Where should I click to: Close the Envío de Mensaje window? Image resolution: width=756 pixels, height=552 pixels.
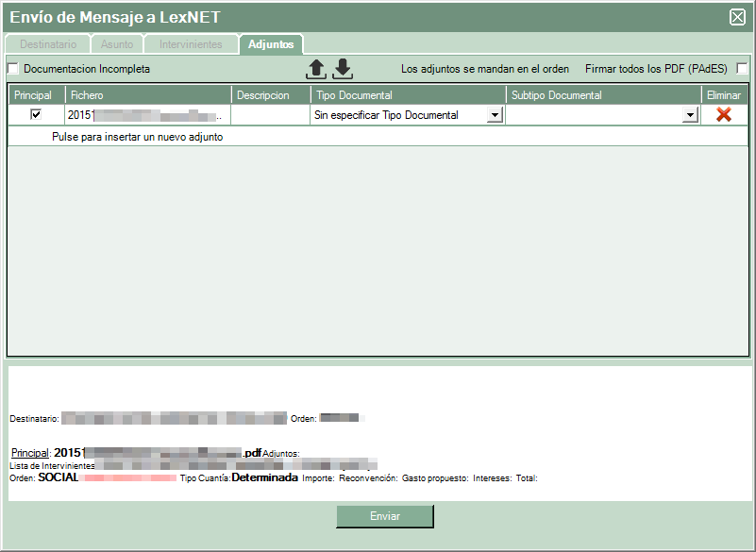[x=737, y=16]
